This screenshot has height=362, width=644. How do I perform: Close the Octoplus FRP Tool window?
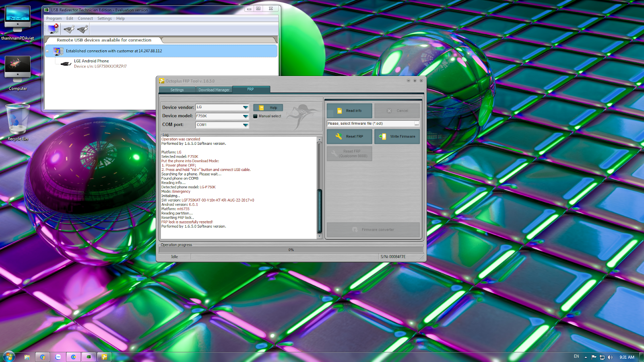421,81
